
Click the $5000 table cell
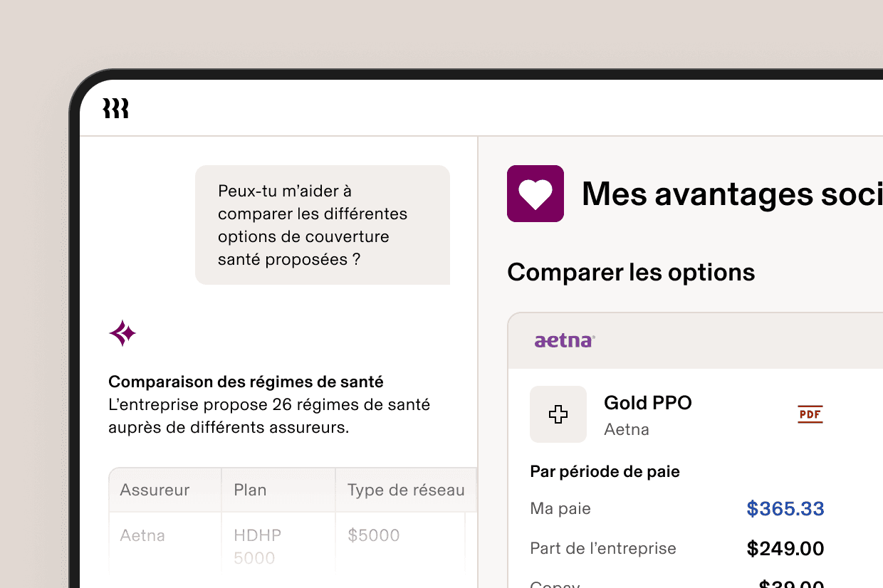coord(374,535)
